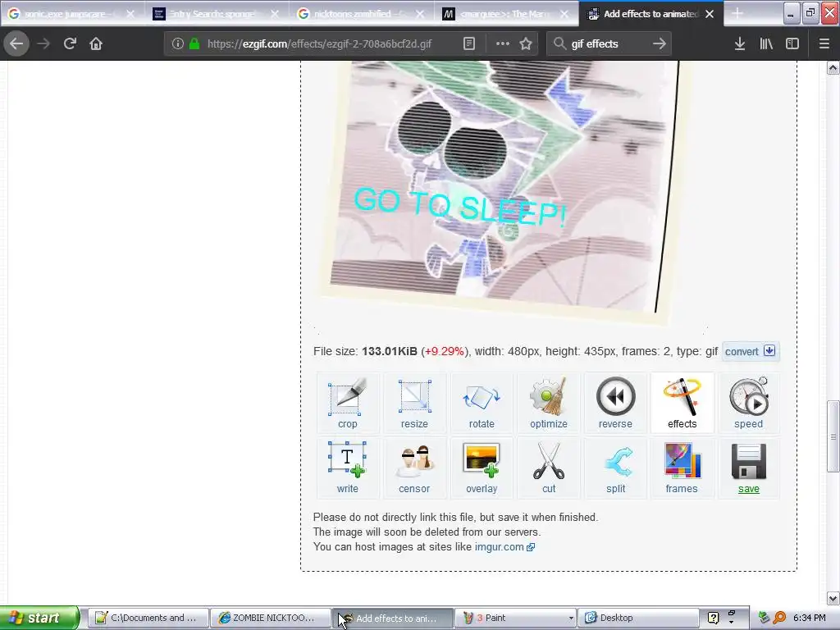Open the crop tool
Screen dimensions: 840x630
pos(347,404)
